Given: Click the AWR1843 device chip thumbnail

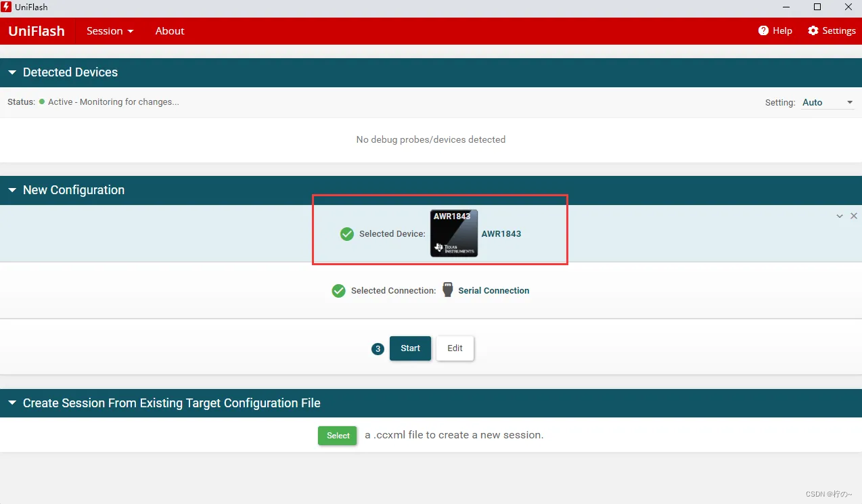Looking at the screenshot, I should 454,233.
